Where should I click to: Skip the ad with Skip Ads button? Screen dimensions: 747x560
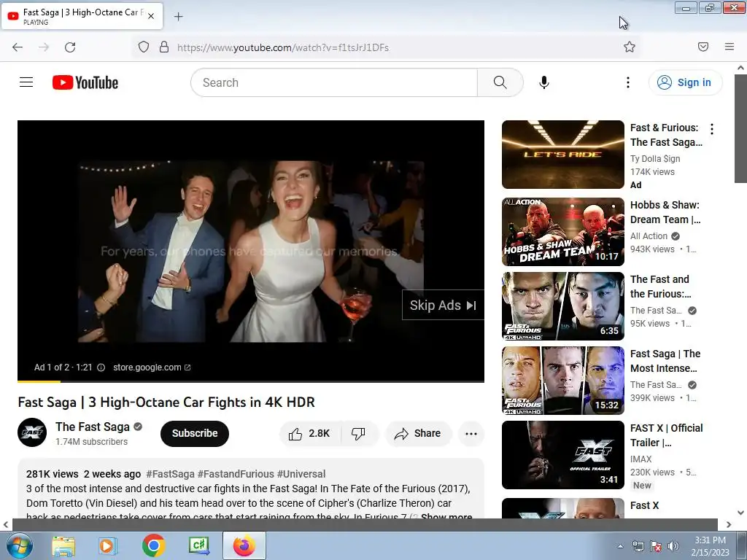pos(443,306)
